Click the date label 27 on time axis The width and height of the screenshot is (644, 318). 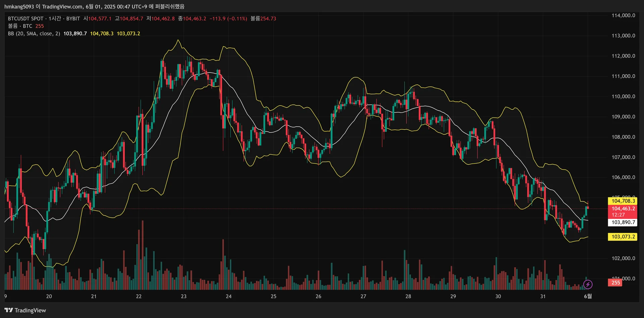(x=363, y=296)
